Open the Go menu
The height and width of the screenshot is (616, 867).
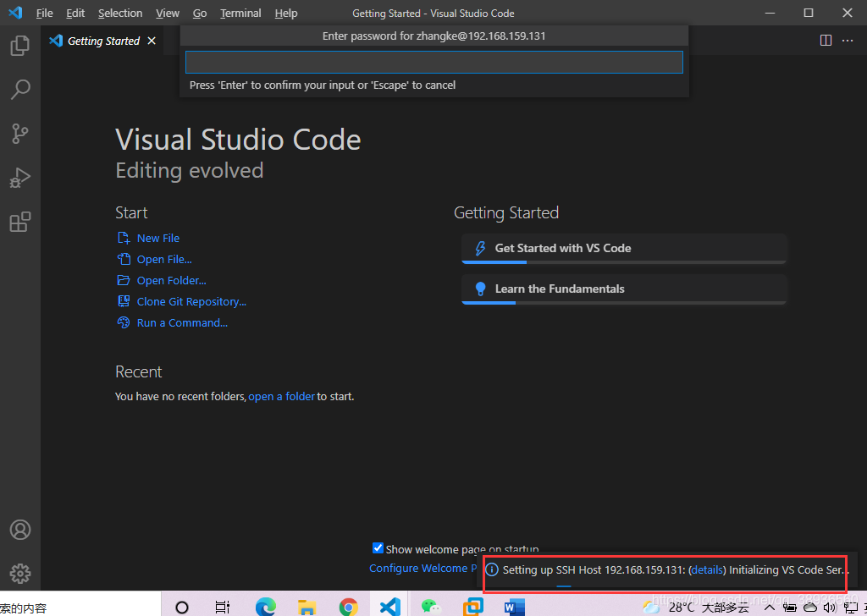click(x=200, y=13)
